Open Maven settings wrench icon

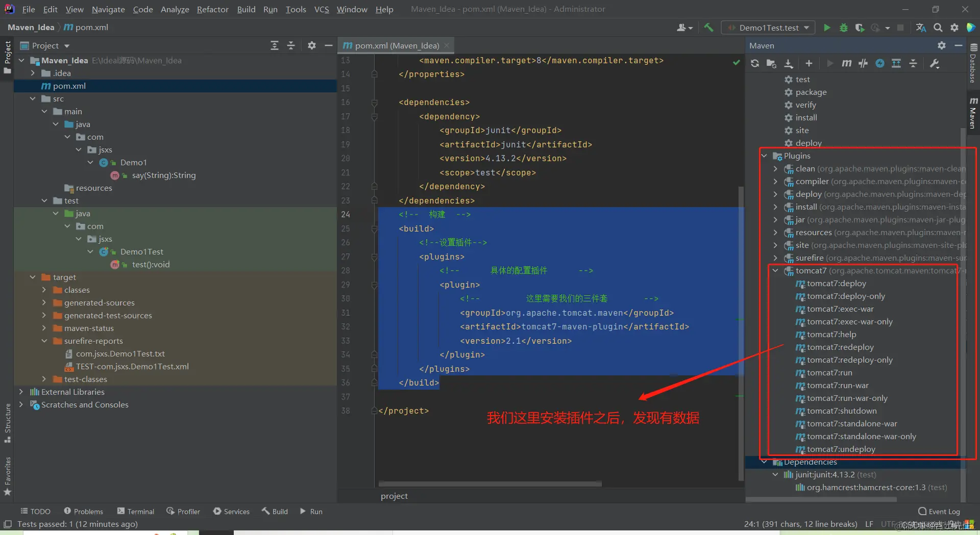tap(935, 63)
